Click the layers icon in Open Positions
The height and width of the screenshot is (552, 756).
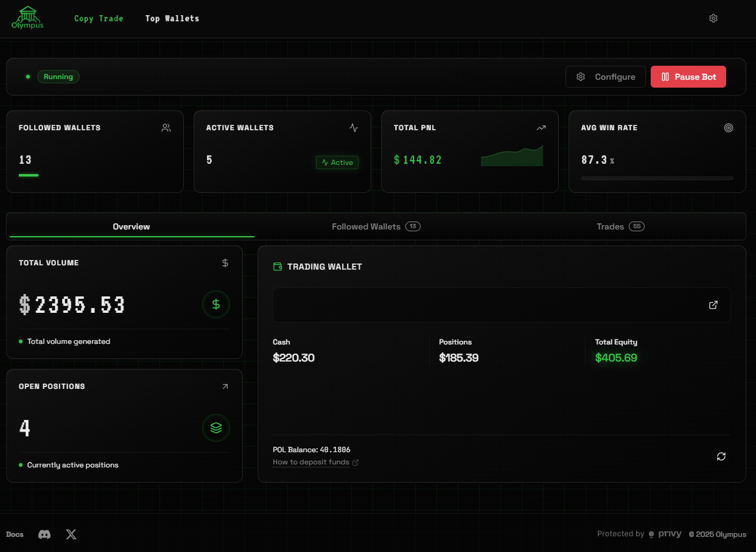tap(216, 428)
